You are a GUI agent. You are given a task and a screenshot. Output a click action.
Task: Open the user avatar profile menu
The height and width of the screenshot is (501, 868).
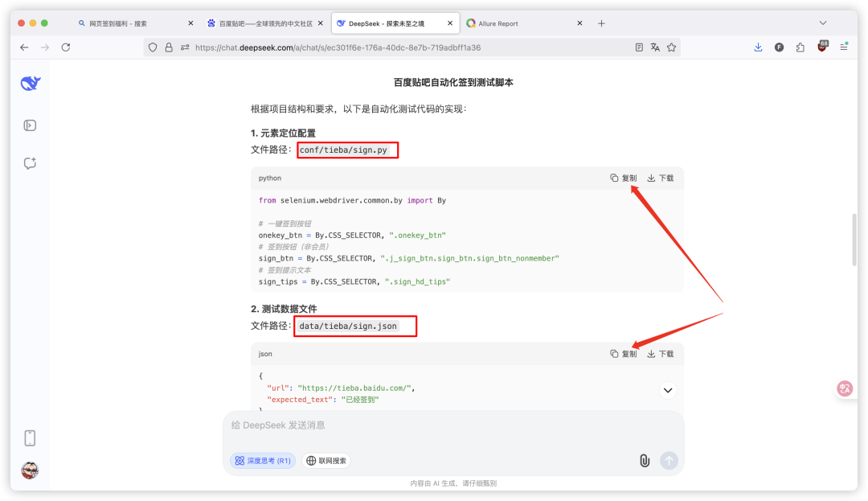point(30,470)
